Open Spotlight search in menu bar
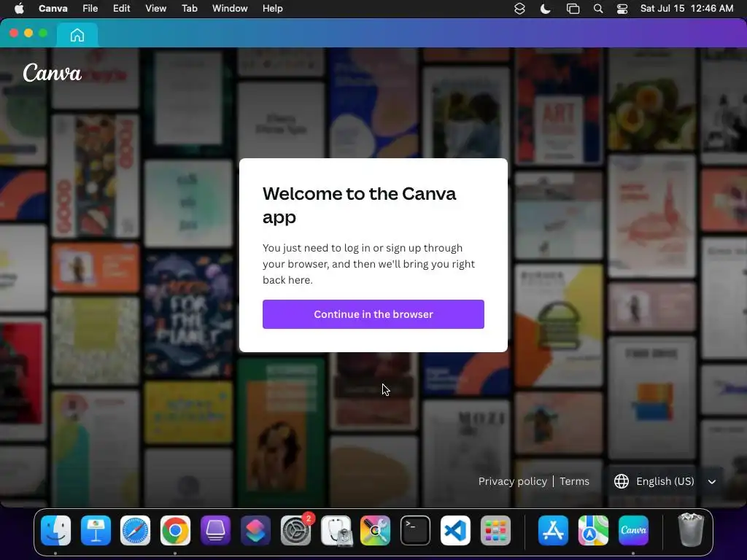This screenshot has height=560, width=747. click(x=598, y=9)
